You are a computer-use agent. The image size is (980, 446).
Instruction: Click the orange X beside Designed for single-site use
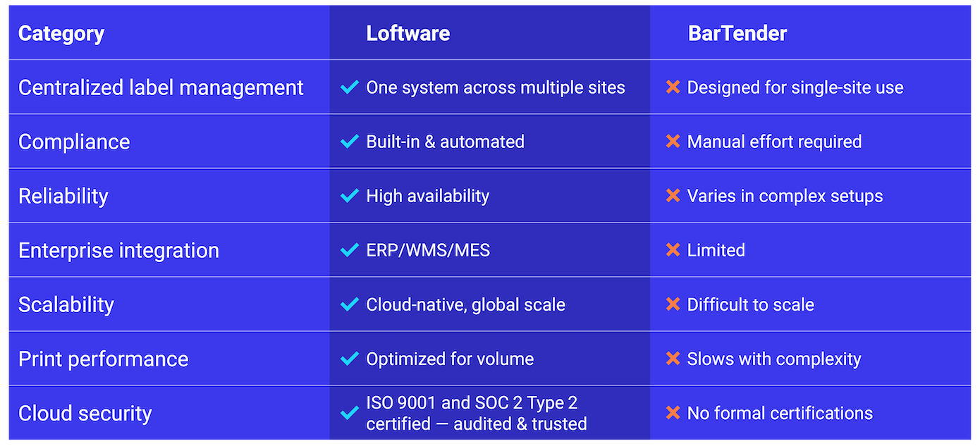click(673, 87)
